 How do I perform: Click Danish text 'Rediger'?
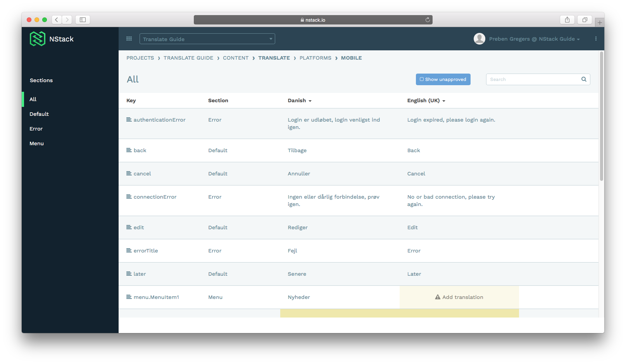pos(298,227)
